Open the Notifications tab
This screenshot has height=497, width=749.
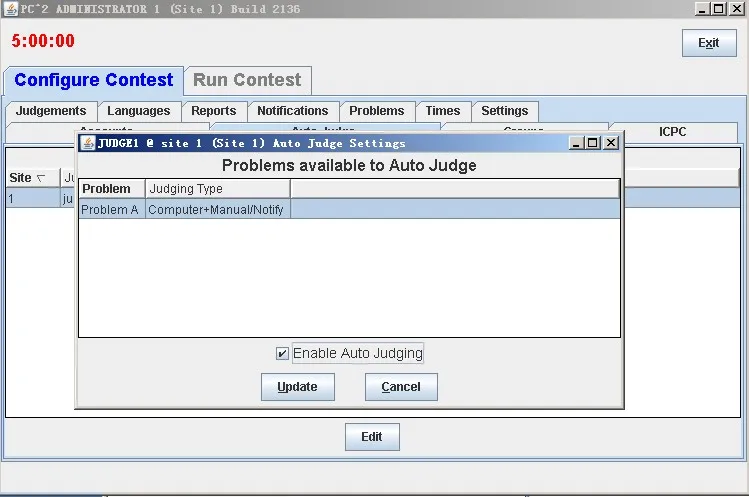(x=293, y=111)
